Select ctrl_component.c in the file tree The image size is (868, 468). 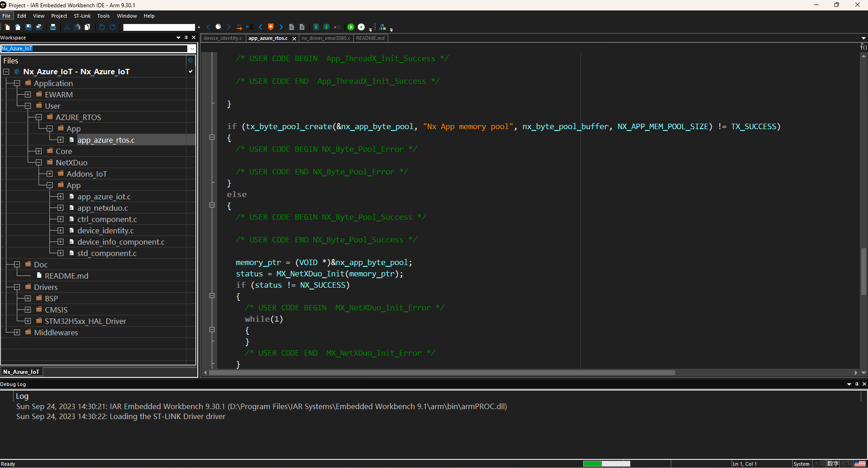coord(107,219)
